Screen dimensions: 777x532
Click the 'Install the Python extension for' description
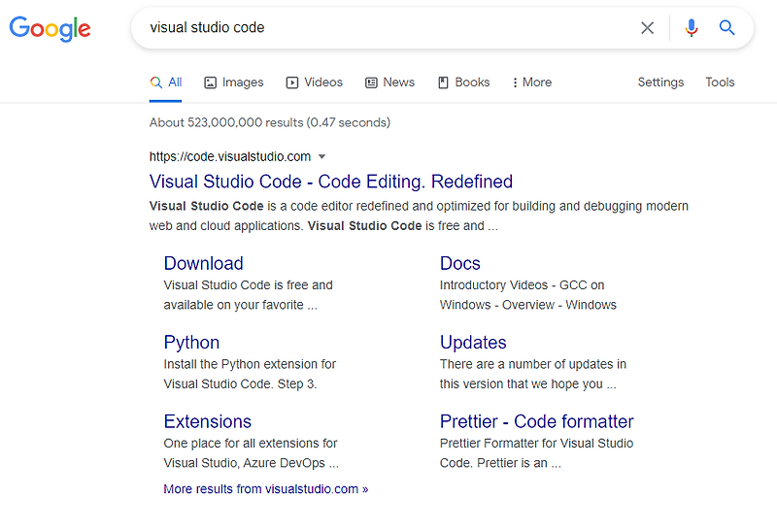click(x=250, y=364)
